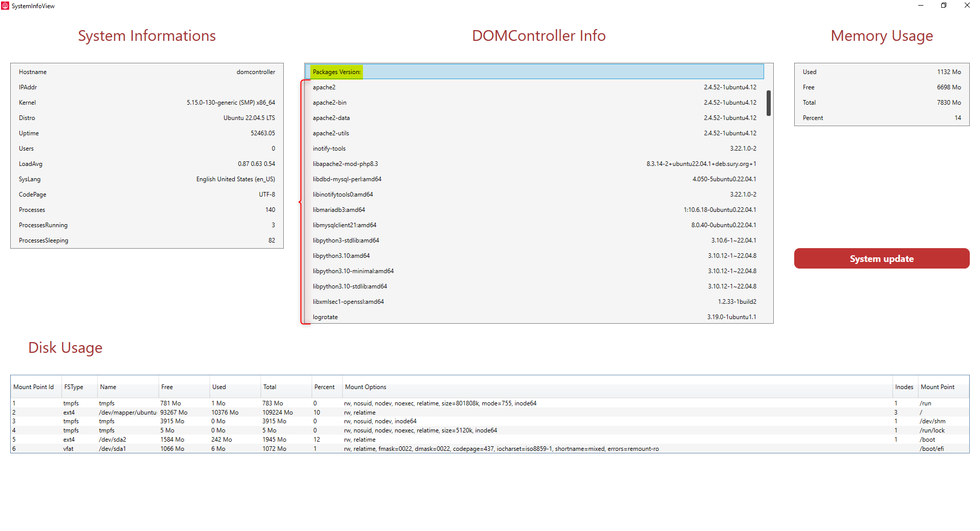Click the Free column header in Disk Usage

pyautogui.click(x=184, y=387)
